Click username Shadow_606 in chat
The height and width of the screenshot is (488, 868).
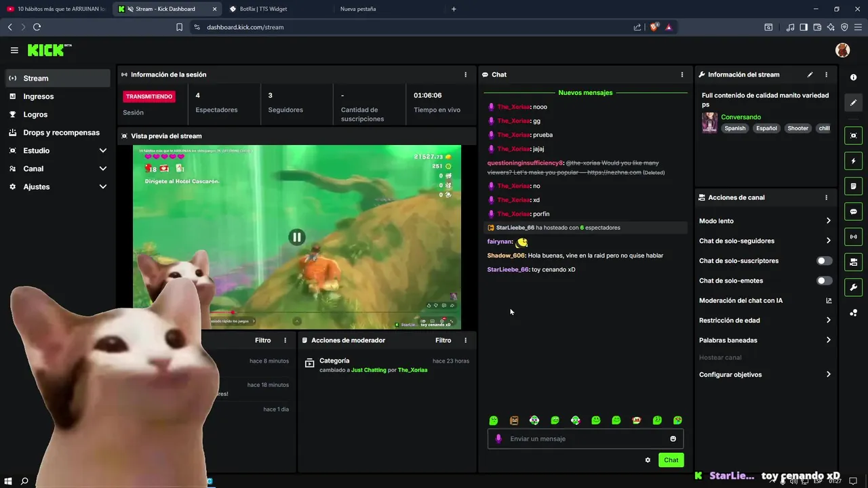click(506, 256)
